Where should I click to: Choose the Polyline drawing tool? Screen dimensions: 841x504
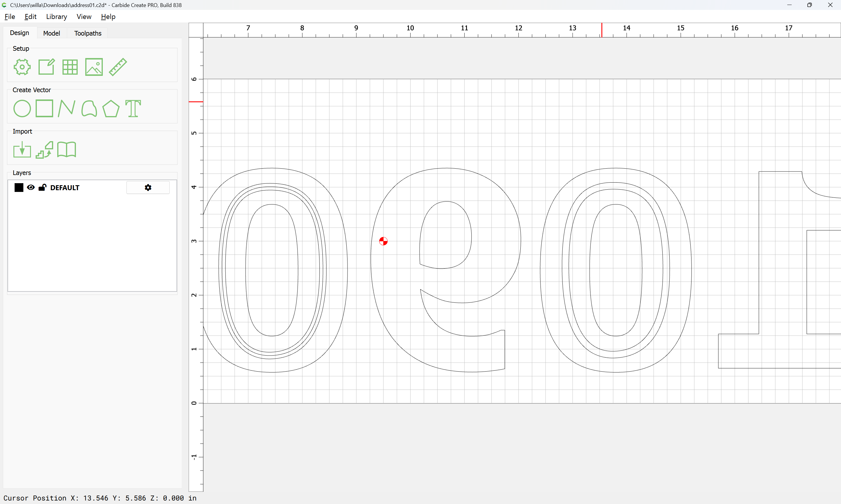(66, 109)
